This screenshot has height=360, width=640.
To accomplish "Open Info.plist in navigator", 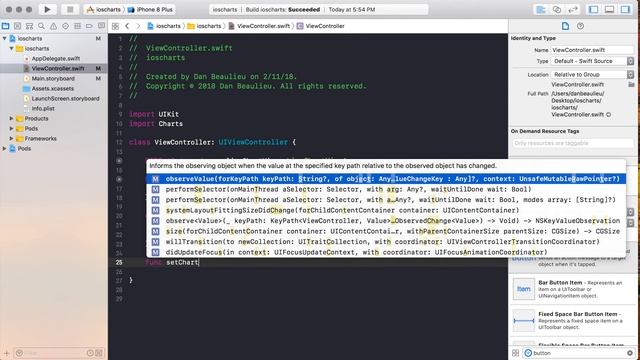I will [x=43, y=109].
